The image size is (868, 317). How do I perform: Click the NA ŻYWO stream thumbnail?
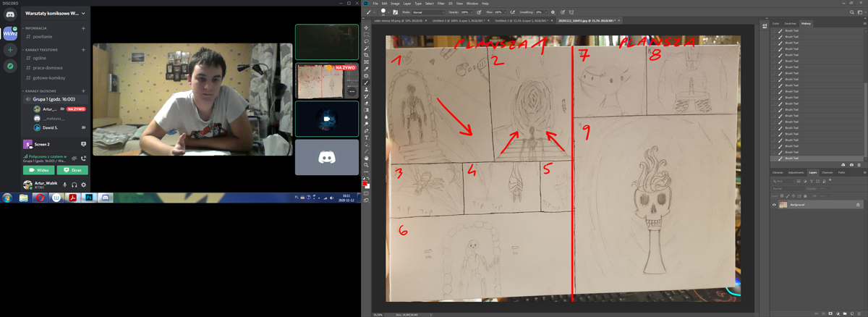[x=326, y=80]
